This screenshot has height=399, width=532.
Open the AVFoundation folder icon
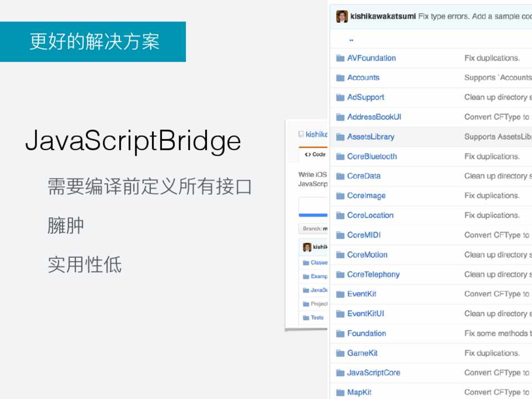coord(340,58)
